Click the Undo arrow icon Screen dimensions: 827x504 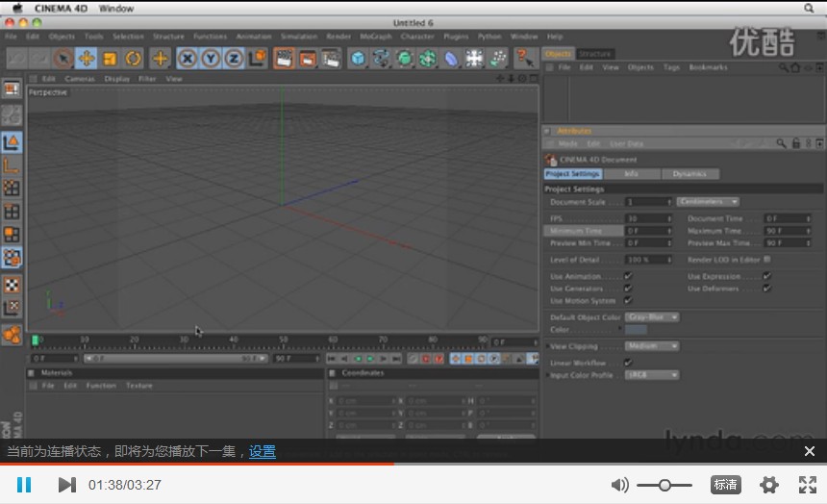pos(16,59)
